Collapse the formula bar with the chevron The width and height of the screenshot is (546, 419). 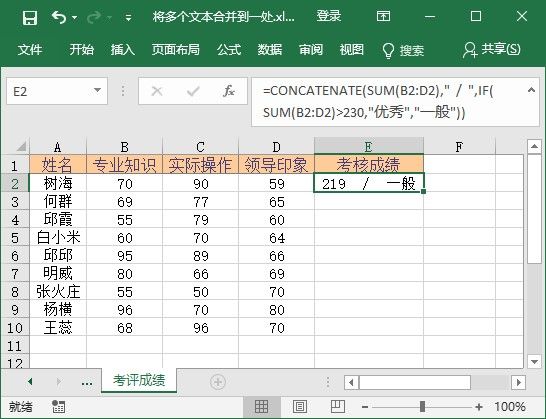[531, 90]
